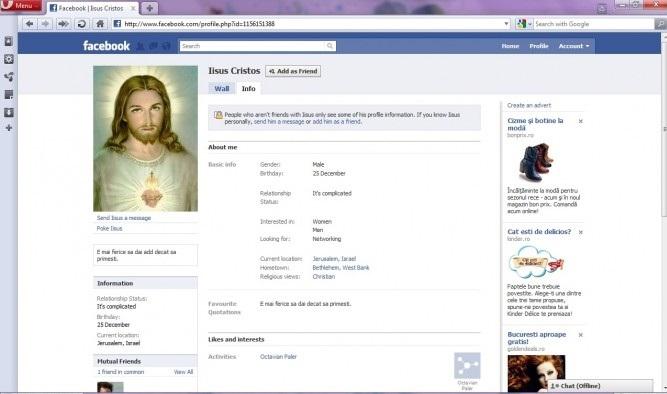The width and height of the screenshot is (667, 394).
Task: Open the closed tabs trash icon
Action: coord(601,8)
